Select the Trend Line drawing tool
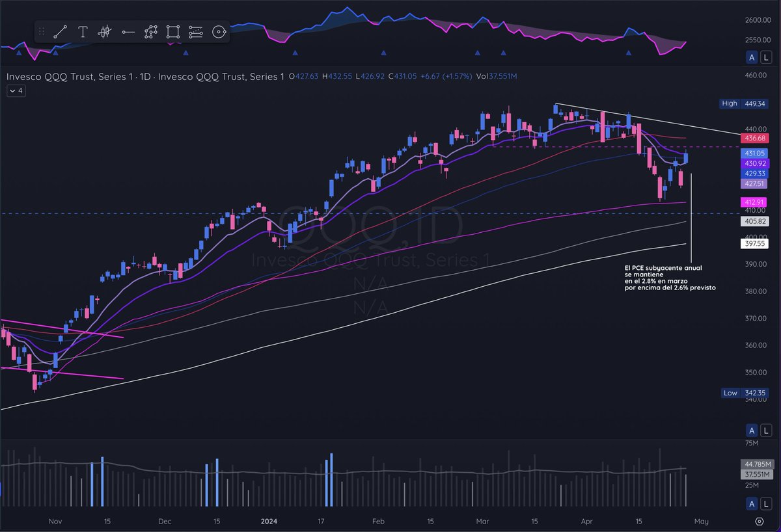The image size is (781, 532). [61, 31]
